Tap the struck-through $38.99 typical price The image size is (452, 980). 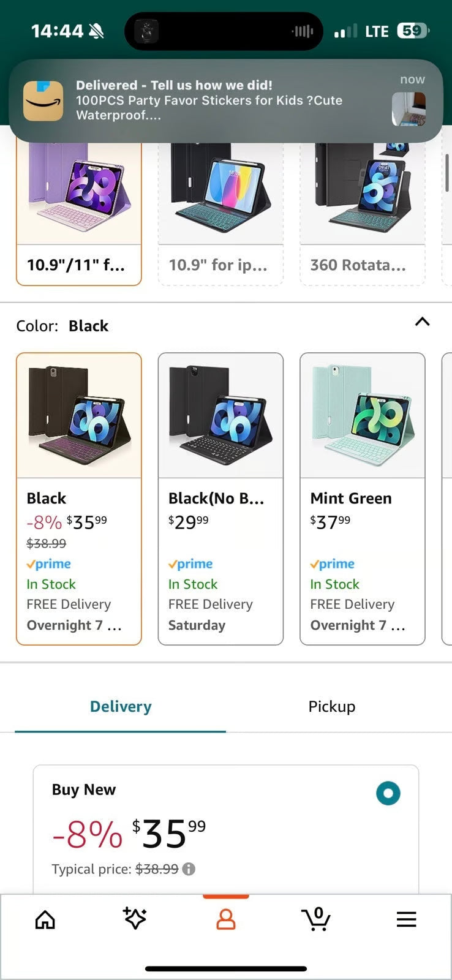(157, 869)
